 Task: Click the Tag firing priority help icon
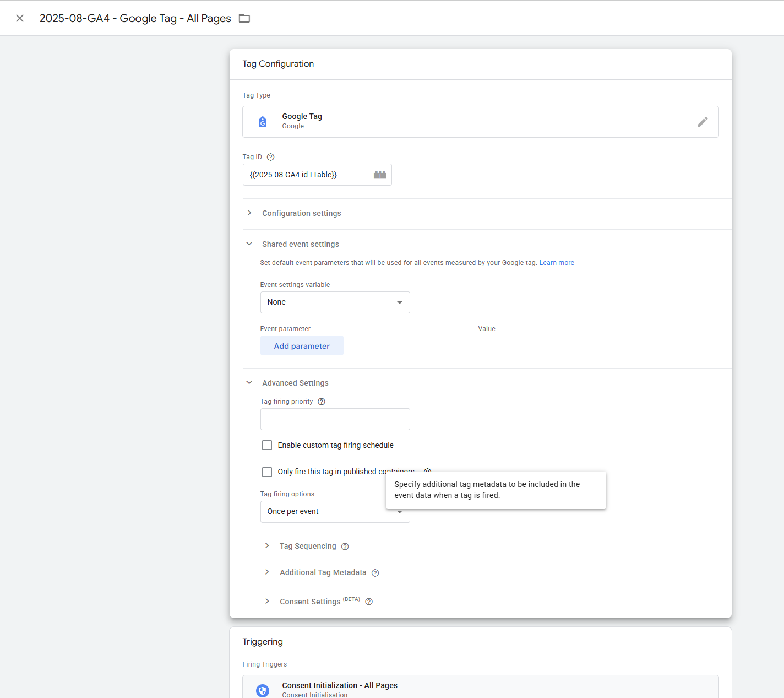pos(322,402)
